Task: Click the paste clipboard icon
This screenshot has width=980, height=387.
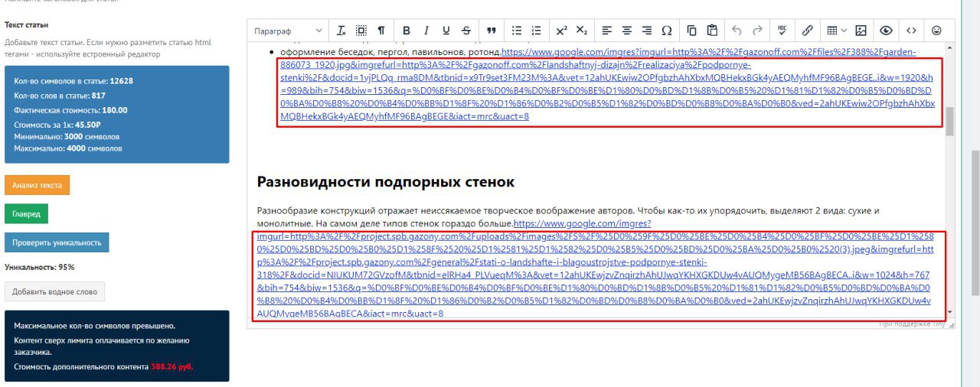Action: tap(712, 31)
